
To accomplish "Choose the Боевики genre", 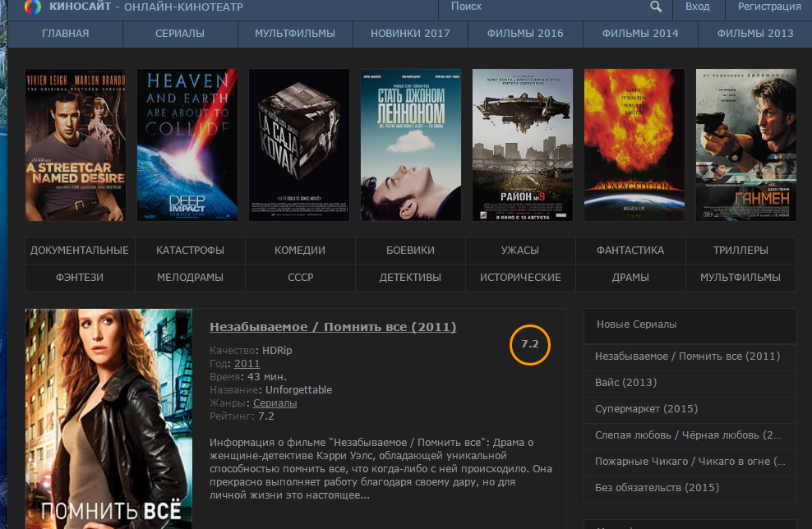I will pyautogui.click(x=410, y=251).
